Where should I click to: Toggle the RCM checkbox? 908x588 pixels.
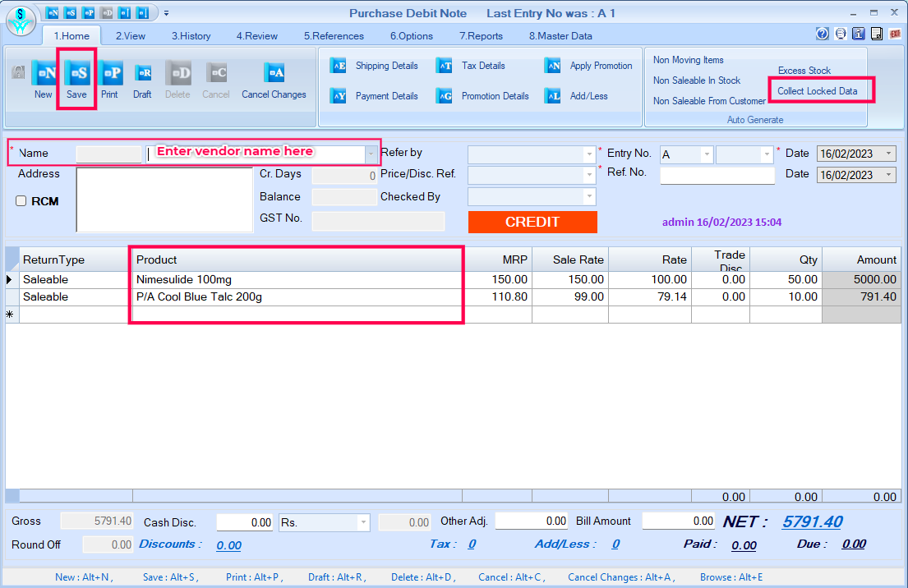tap(21, 201)
